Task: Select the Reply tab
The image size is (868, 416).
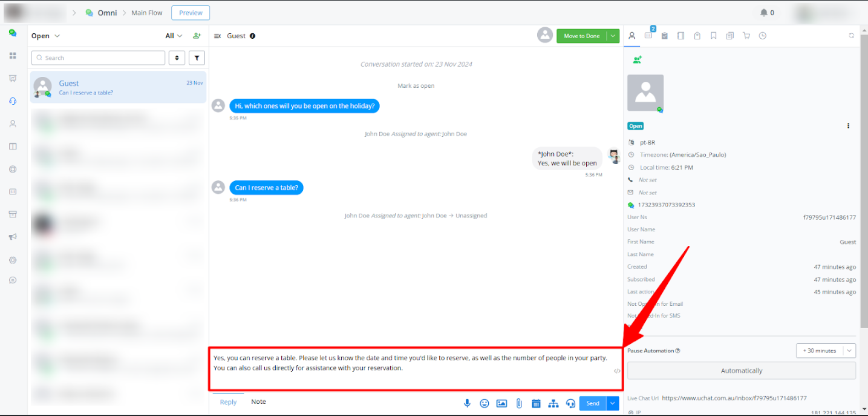Action: tap(228, 402)
